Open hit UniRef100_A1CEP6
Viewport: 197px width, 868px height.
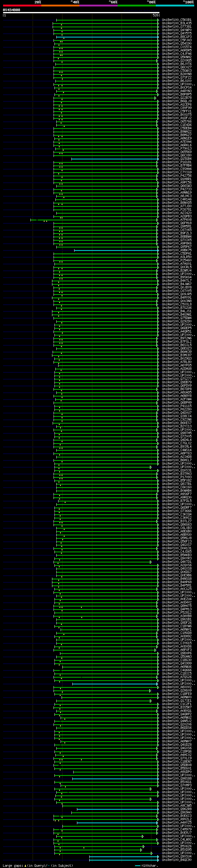177,104
